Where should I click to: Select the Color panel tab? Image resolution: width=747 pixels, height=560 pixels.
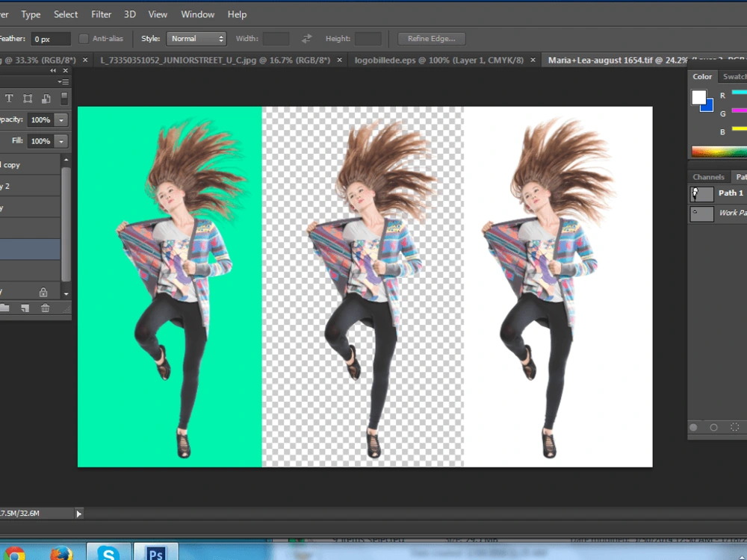coord(702,77)
